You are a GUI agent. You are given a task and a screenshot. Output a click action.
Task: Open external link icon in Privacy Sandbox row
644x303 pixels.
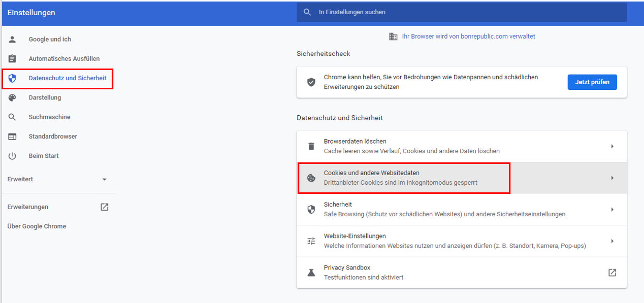(612, 273)
